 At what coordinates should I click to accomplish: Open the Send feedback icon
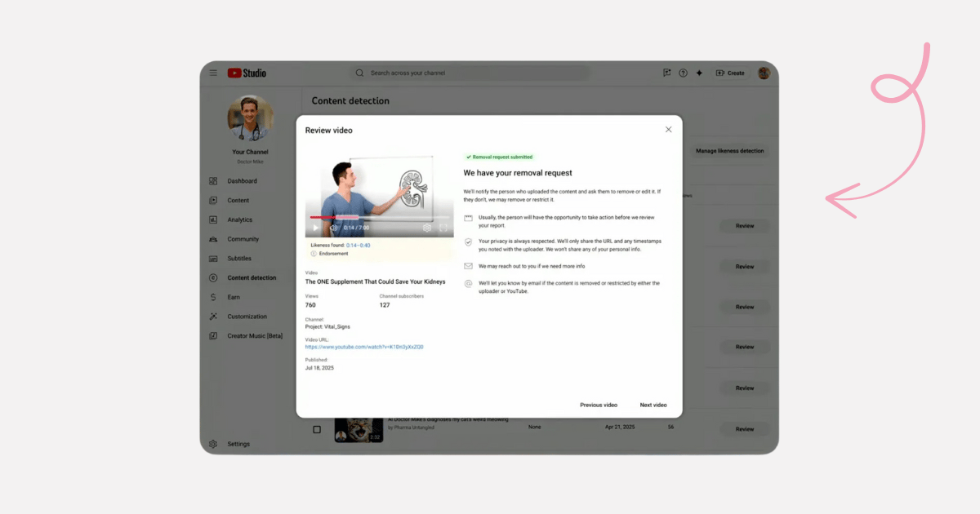click(666, 73)
